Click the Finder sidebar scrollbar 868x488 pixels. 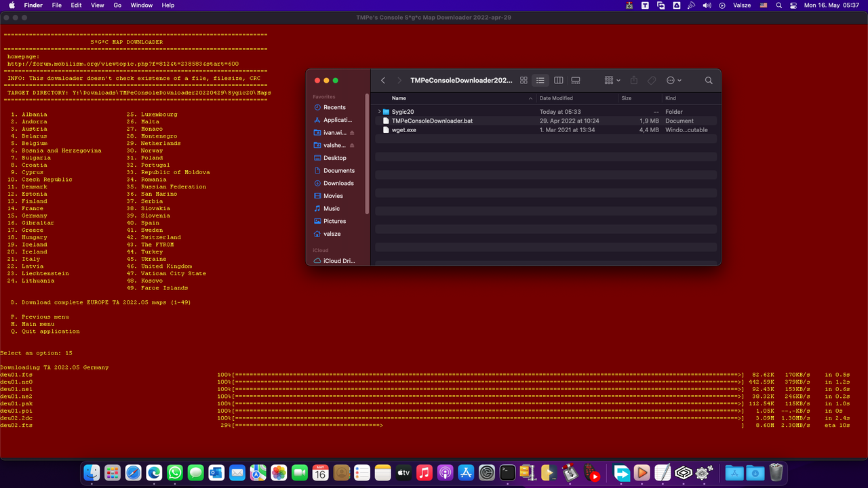coord(368,155)
